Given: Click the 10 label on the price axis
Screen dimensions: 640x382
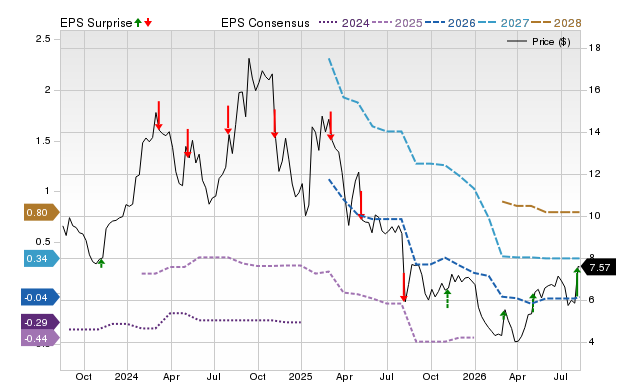Looking at the screenshot, I should click(x=595, y=216).
